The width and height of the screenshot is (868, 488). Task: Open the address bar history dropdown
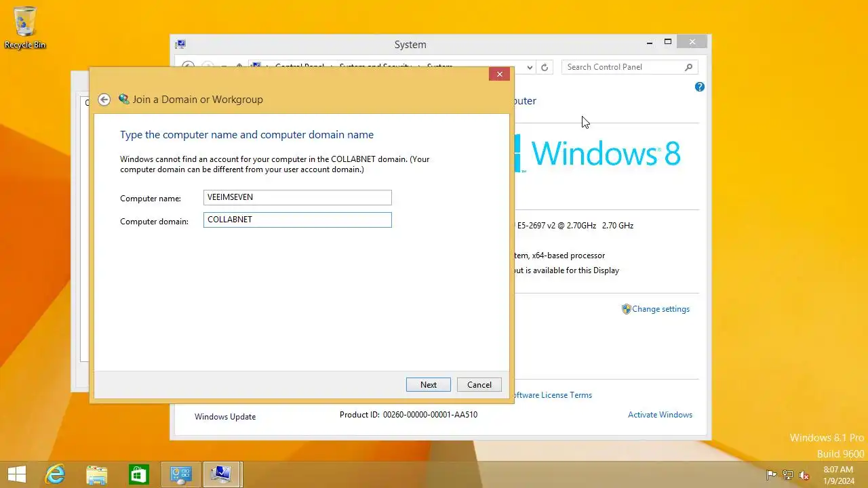(x=530, y=67)
